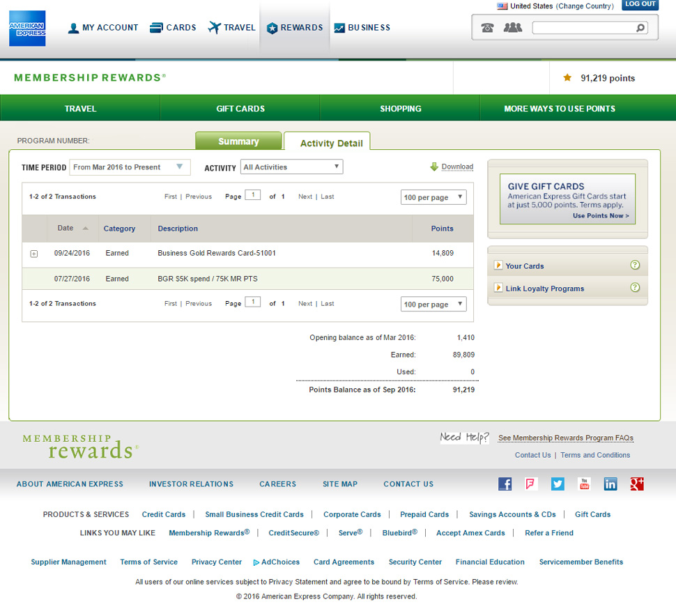
Task: Open See Membership Rewards Program FAQs
Action: tap(566, 438)
